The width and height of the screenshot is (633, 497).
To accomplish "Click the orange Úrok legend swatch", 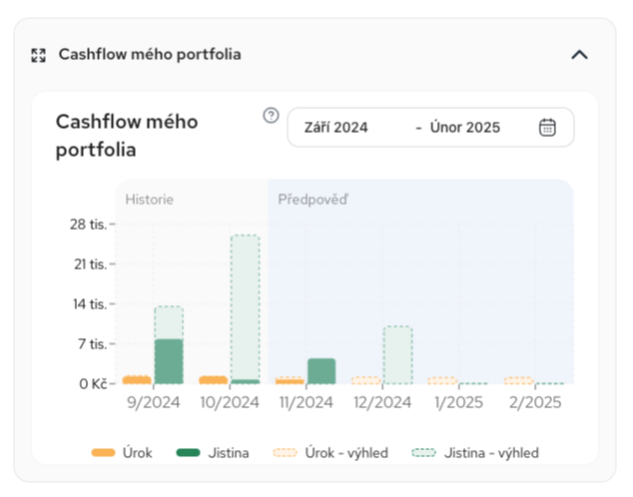I will [x=103, y=453].
